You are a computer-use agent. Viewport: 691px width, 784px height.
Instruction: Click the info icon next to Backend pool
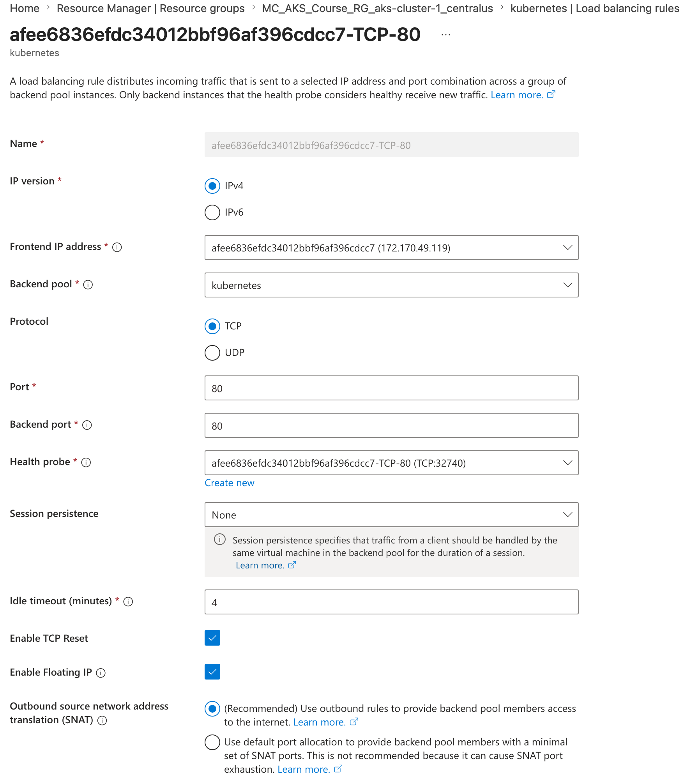(x=88, y=285)
